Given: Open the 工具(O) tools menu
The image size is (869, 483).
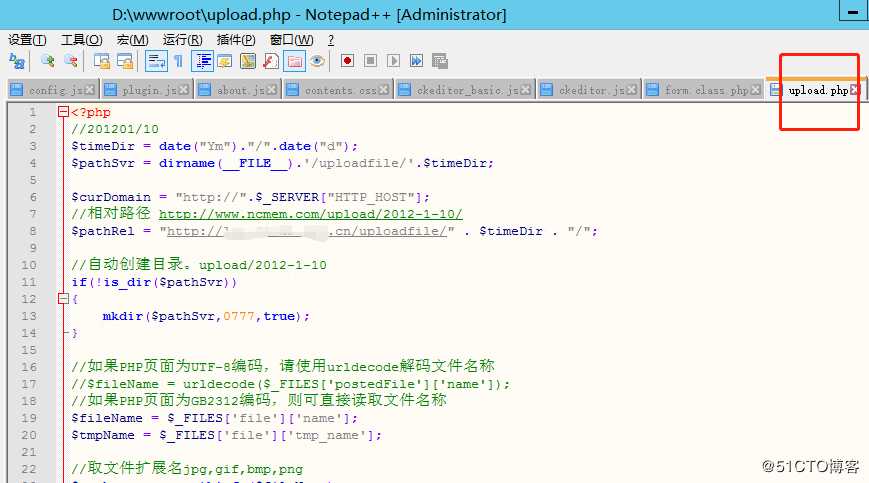Looking at the screenshot, I should (81, 40).
